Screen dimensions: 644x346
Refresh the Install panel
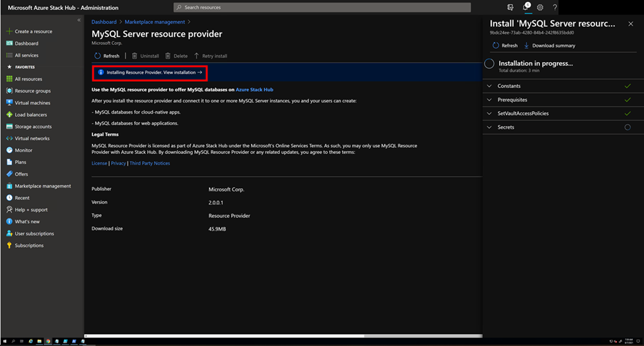(x=505, y=46)
